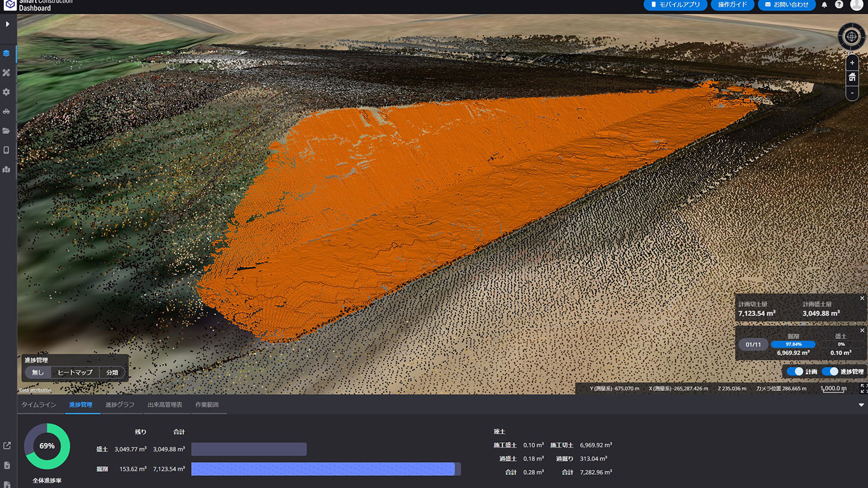Select the measurement tools icon in sidebar
The height and width of the screenshot is (488, 868).
(x=7, y=73)
